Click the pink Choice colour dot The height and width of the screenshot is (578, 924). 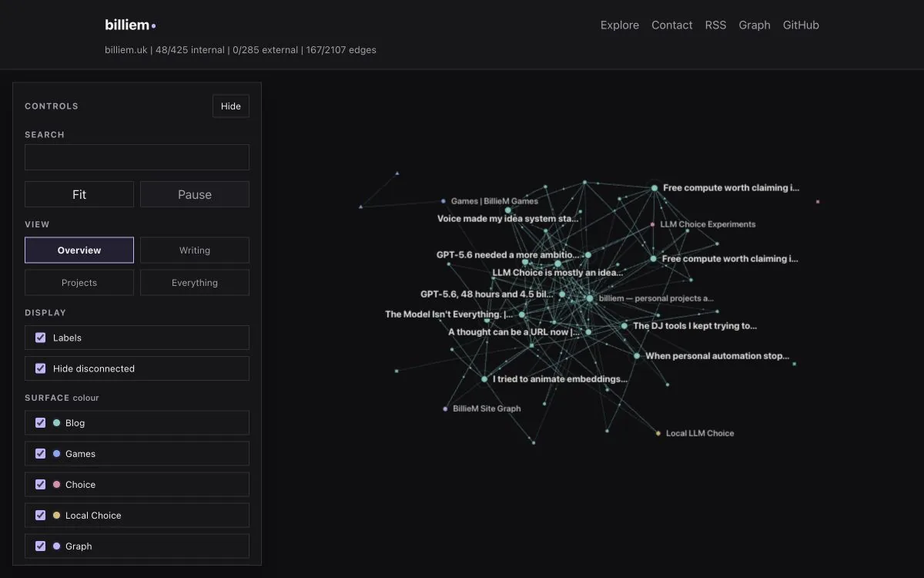click(56, 485)
